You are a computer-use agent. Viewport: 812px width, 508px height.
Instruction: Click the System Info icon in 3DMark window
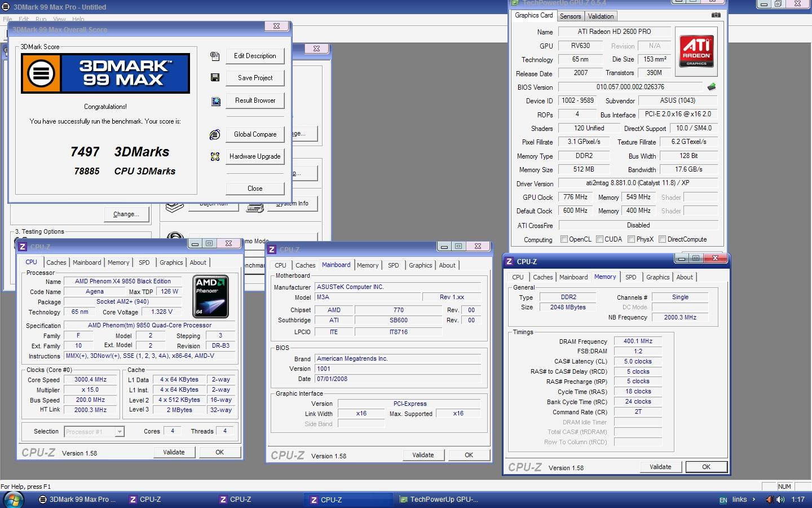(x=255, y=207)
